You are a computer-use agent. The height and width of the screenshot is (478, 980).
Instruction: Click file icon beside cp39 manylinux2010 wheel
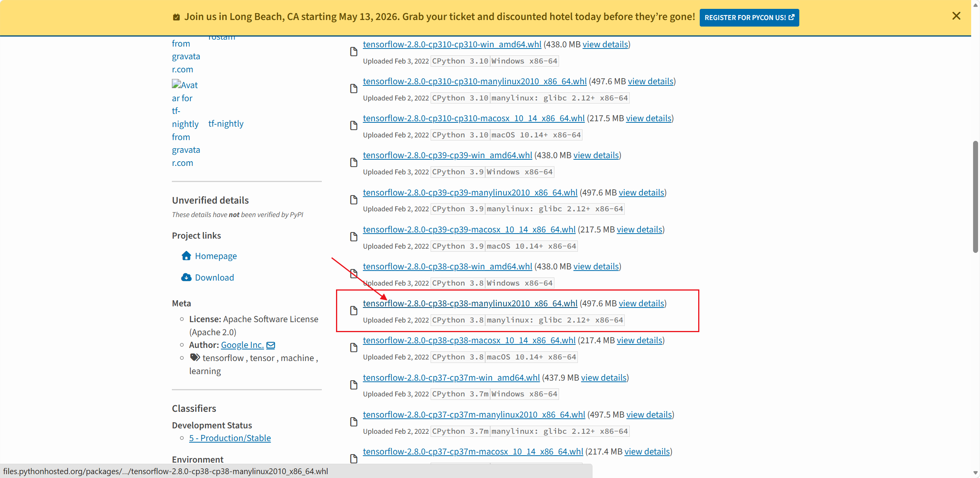[x=354, y=200]
